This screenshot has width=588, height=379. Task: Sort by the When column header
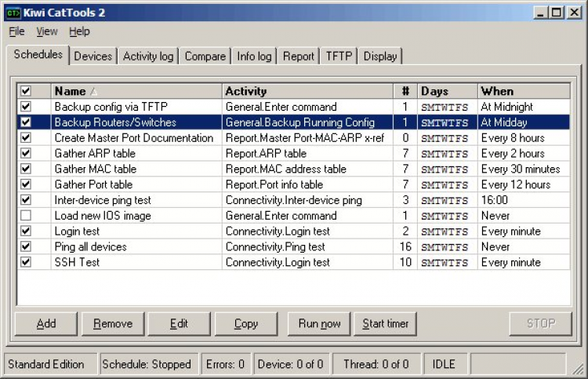(524, 91)
